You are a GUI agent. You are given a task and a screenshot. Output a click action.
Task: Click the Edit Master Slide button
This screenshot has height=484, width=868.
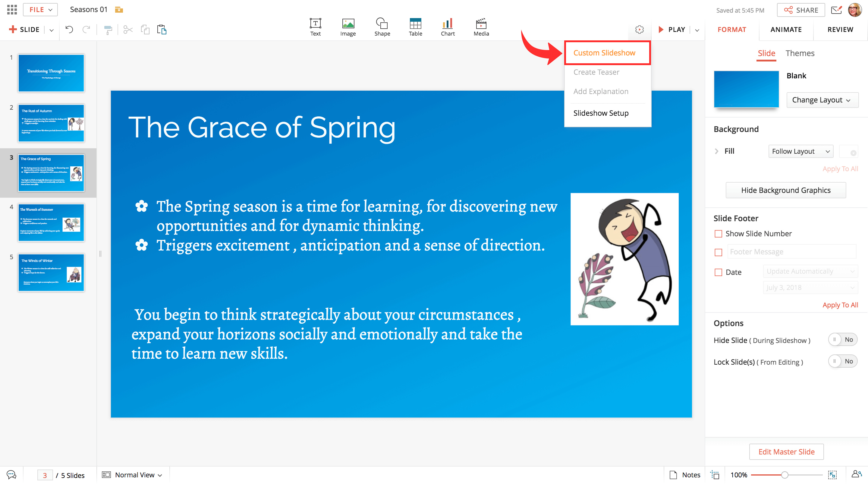click(x=786, y=452)
